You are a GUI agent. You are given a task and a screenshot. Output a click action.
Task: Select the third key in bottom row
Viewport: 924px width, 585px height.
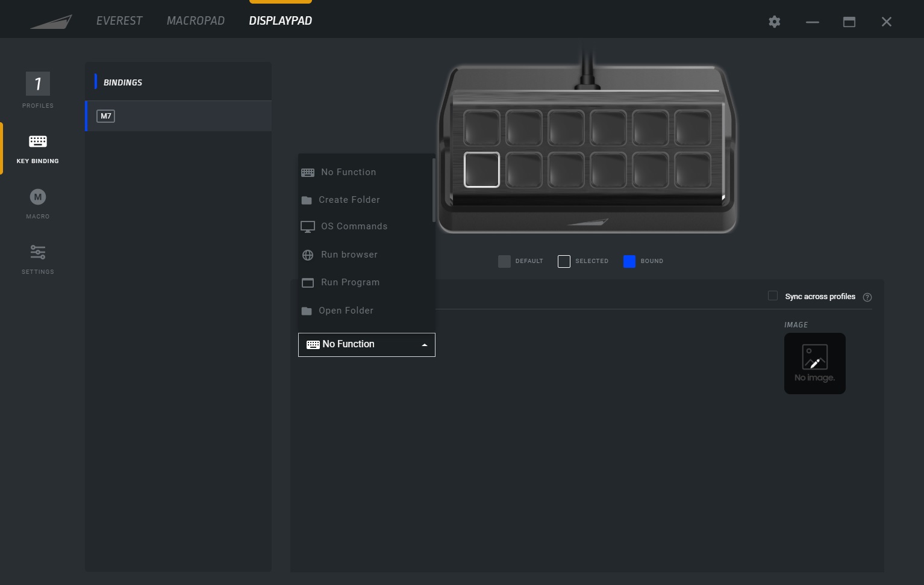pyautogui.click(x=566, y=170)
